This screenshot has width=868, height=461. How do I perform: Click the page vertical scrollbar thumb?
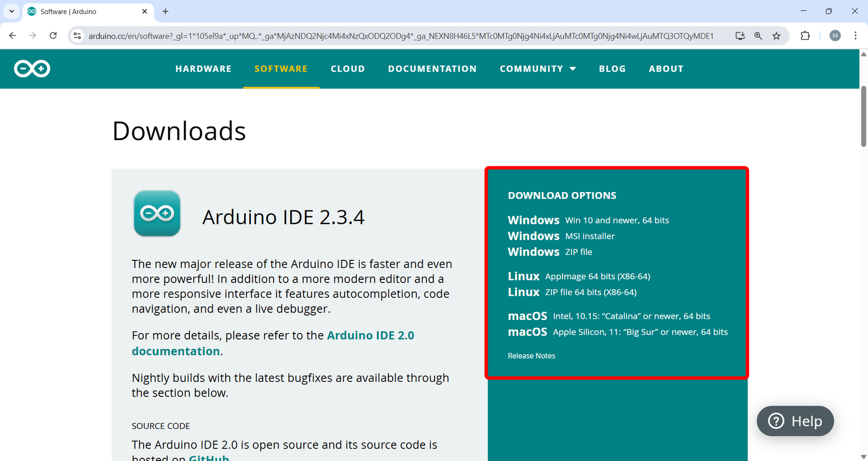pyautogui.click(x=864, y=116)
